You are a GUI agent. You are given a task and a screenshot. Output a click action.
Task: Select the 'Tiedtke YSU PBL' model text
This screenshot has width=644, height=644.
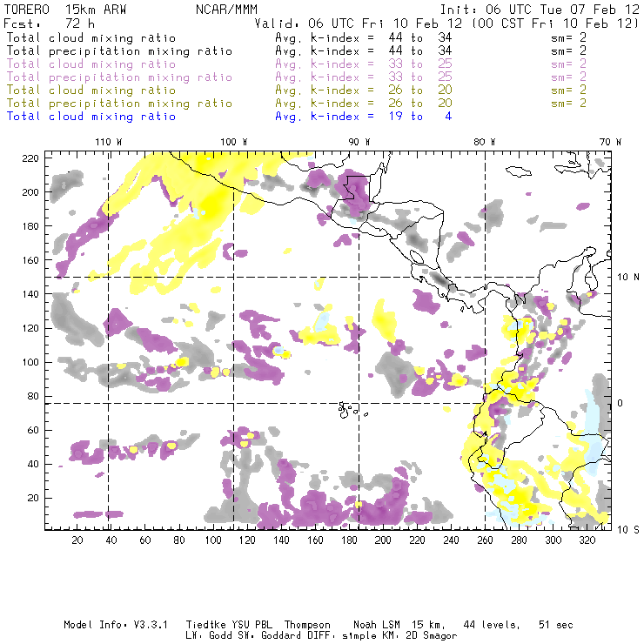(x=229, y=625)
